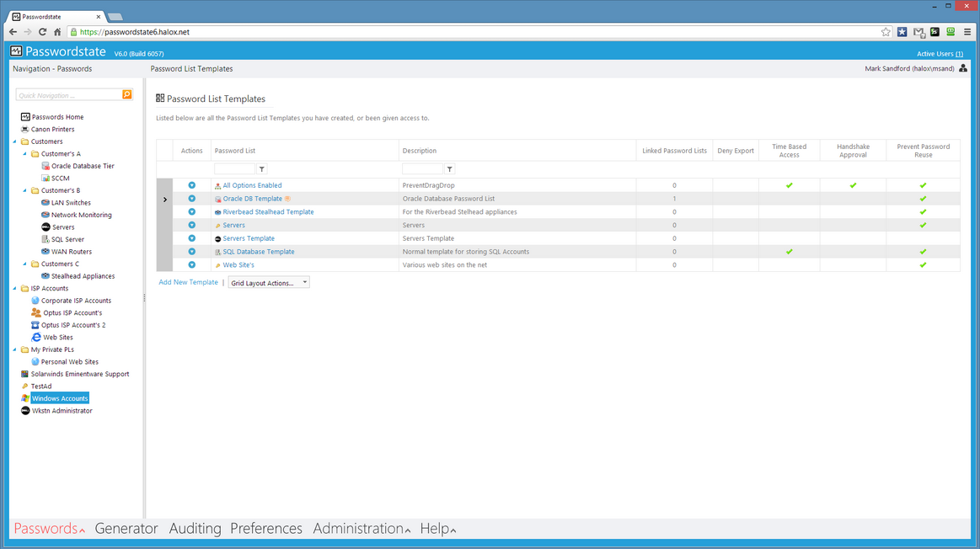Collapse the My Private PLs folder
Image resolution: width=980 pixels, height=549 pixels.
pos(15,349)
